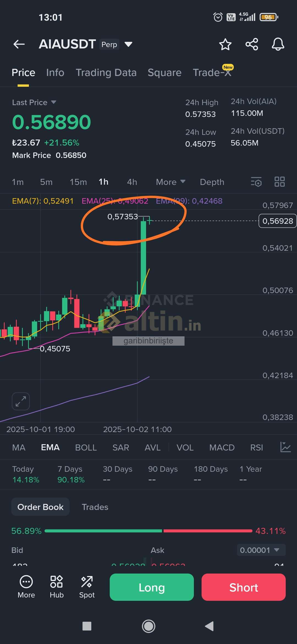
Task: Click the bid/ask ratio bar
Action: 148,531
